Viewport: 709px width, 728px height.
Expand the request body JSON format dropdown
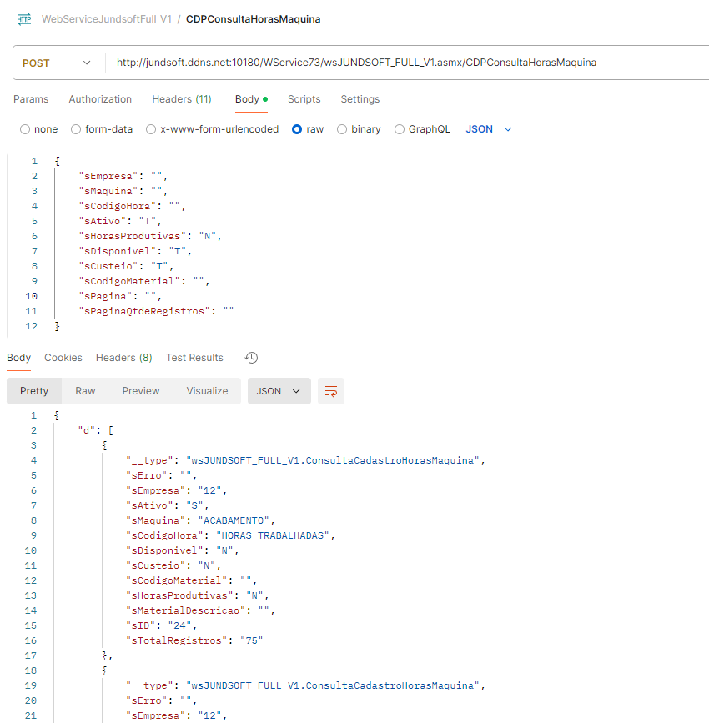click(489, 129)
